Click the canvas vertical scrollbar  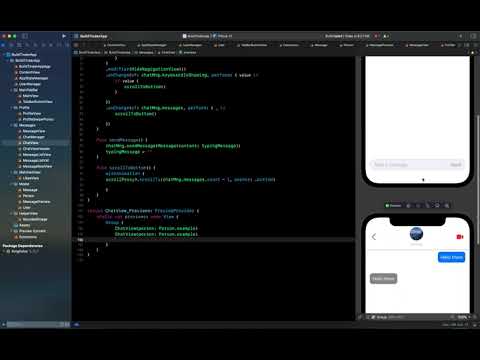tap(478, 180)
